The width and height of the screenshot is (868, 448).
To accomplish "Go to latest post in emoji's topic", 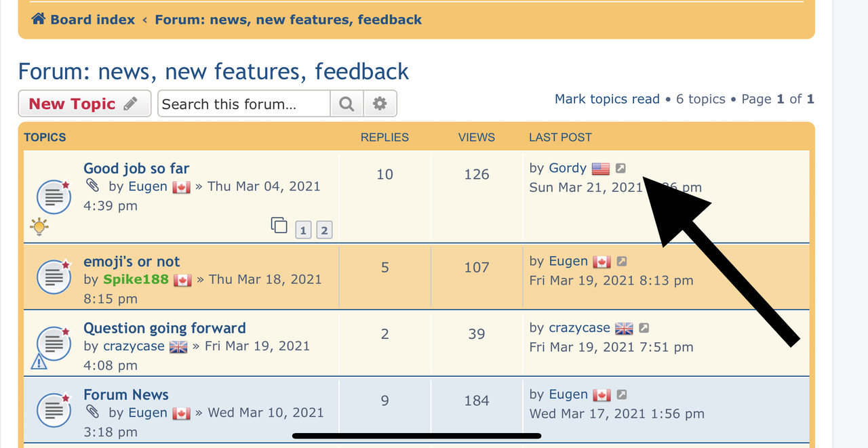I will tap(621, 262).
